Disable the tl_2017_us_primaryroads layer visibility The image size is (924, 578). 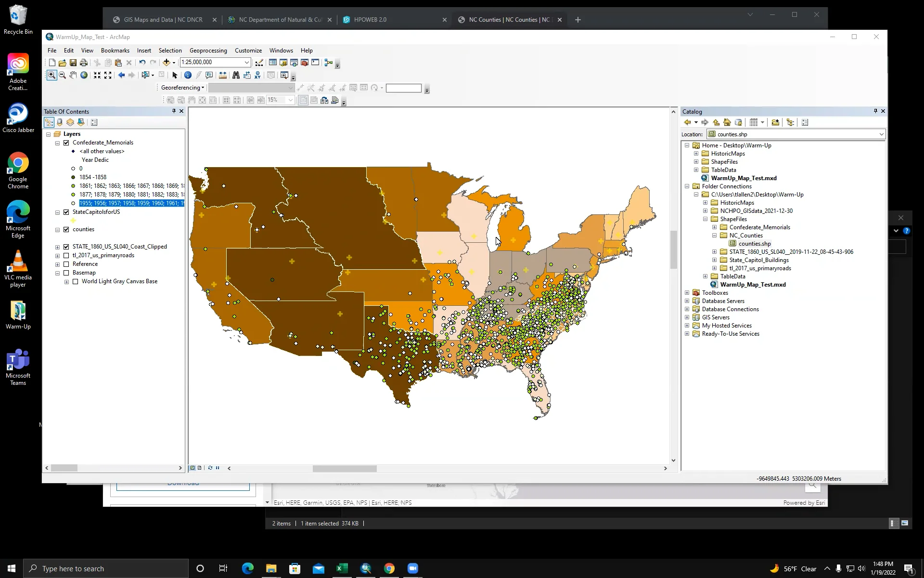(x=66, y=255)
